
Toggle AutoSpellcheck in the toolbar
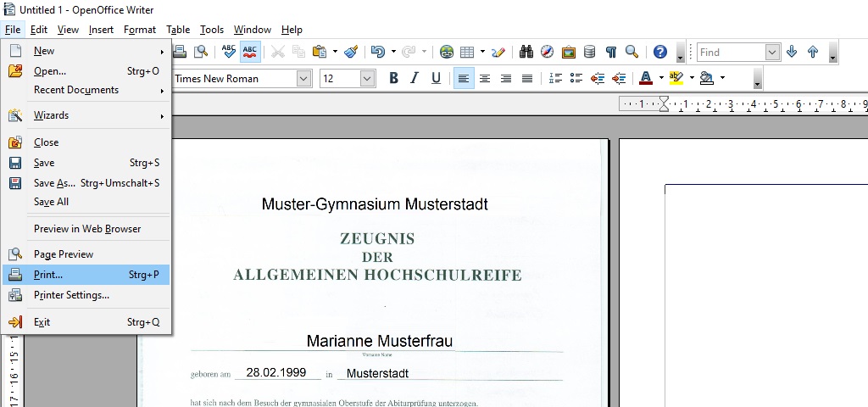[x=250, y=52]
